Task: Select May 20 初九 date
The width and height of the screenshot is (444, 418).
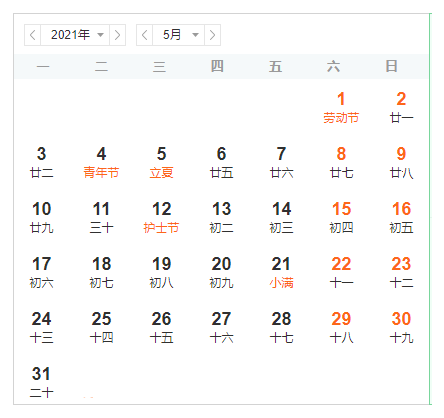Action: (x=221, y=272)
